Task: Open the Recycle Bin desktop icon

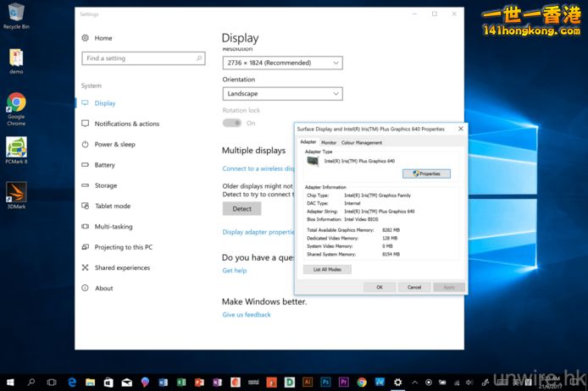Action: [16, 16]
